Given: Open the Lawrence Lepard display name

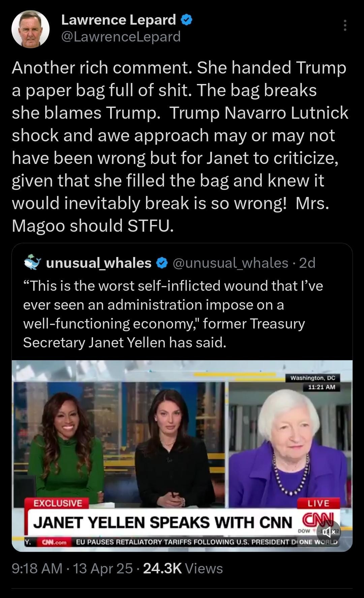Looking at the screenshot, I should pos(119,20).
